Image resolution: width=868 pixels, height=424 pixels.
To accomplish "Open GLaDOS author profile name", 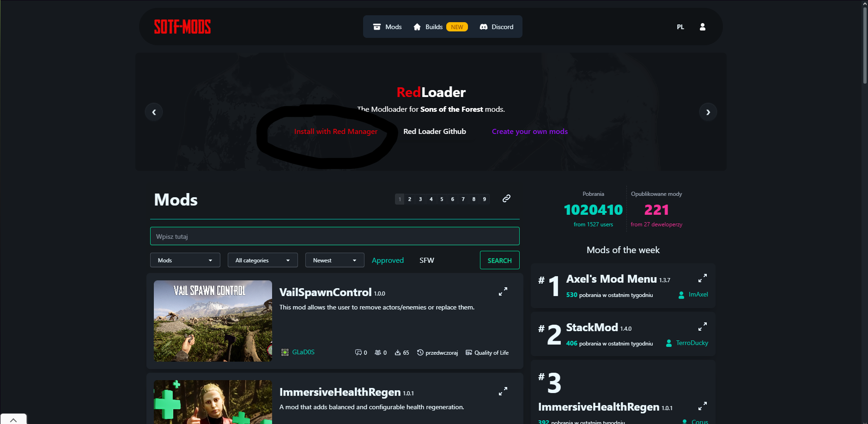I will (x=303, y=352).
